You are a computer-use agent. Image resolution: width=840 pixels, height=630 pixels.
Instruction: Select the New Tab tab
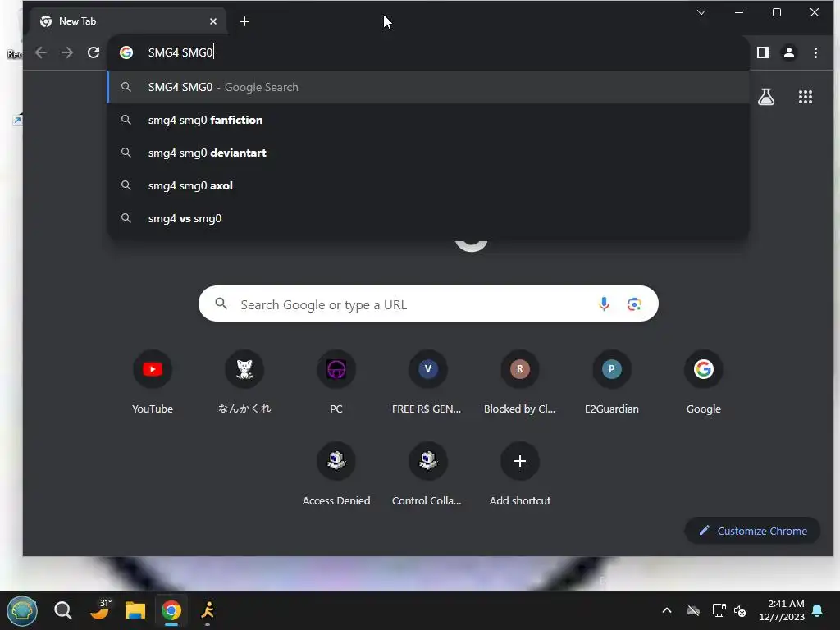(126, 21)
